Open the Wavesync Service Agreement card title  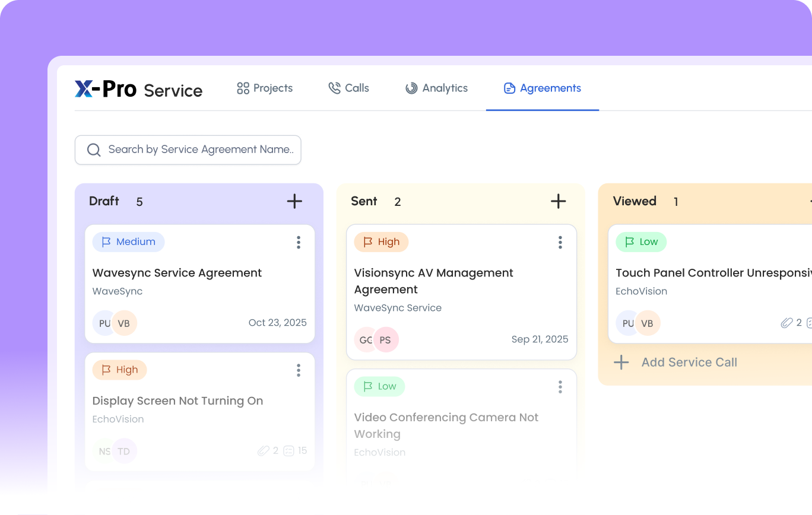[x=177, y=273]
